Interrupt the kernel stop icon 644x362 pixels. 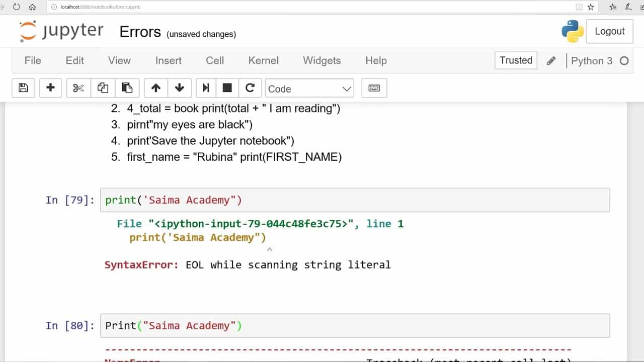227,88
